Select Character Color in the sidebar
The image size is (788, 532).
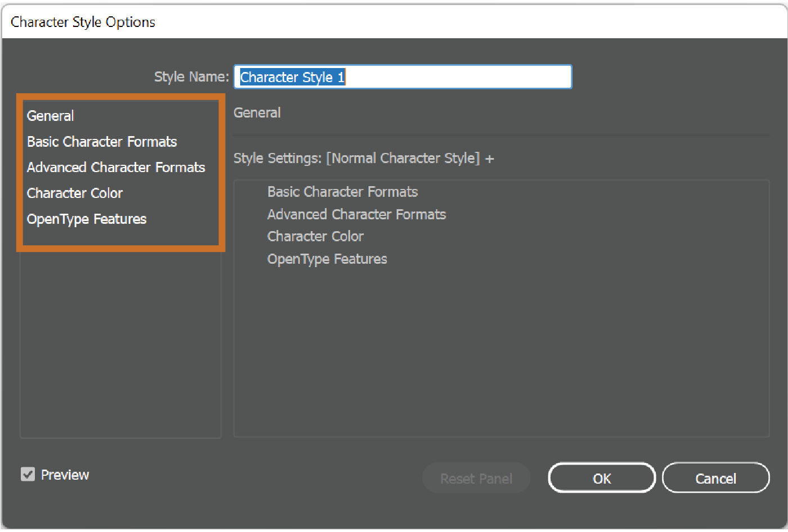[74, 193]
